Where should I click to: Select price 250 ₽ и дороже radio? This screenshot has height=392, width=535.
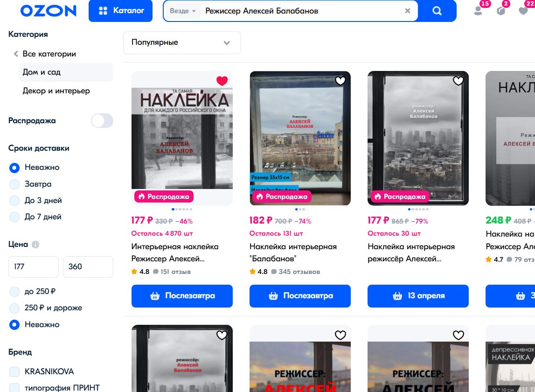pos(14,308)
